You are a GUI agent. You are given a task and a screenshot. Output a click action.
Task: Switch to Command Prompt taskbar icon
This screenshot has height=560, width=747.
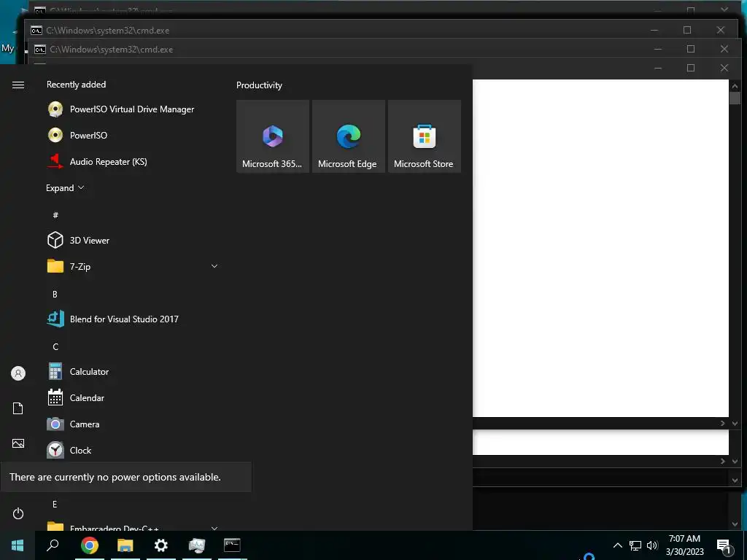pyautogui.click(x=232, y=545)
